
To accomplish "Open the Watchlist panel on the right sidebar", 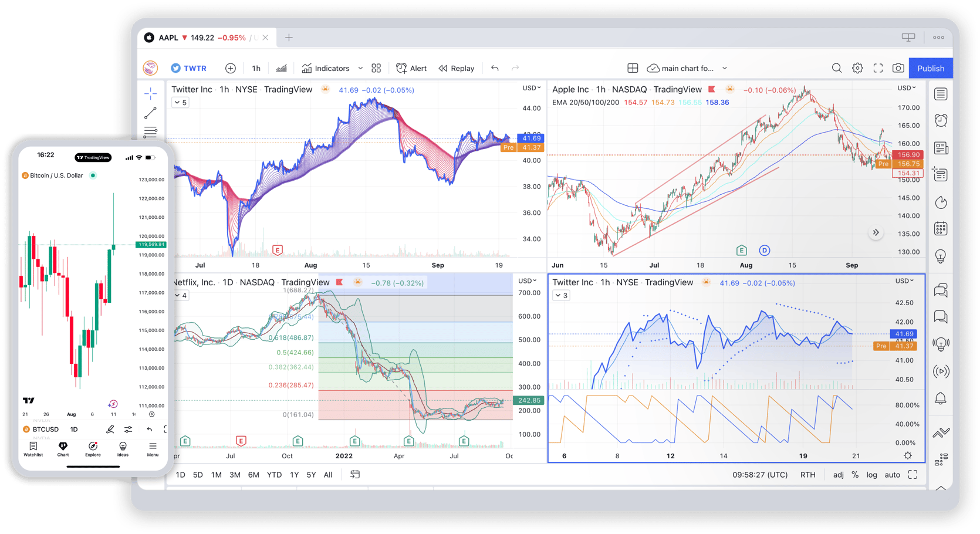I will coord(940,94).
